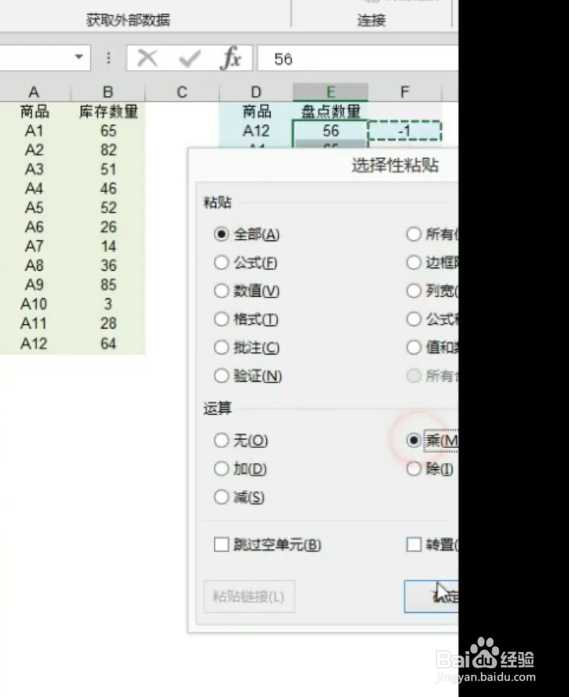
Task: Select cell with value 14
Action: pos(108,246)
